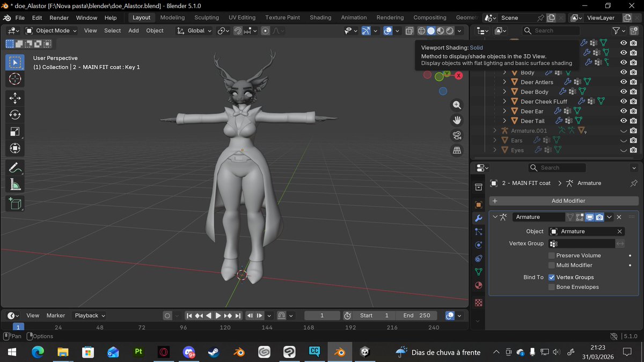The width and height of the screenshot is (644, 362).
Task: Switch to Material Preview shading
Action: [x=441, y=31]
